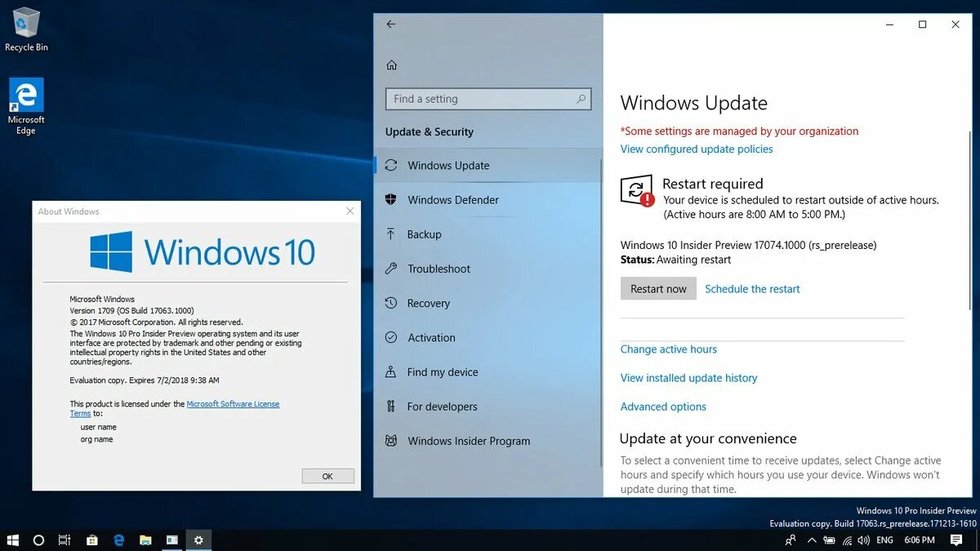Click the Windows Update sync icon in sidebar
The width and height of the screenshot is (980, 551).
(x=391, y=165)
